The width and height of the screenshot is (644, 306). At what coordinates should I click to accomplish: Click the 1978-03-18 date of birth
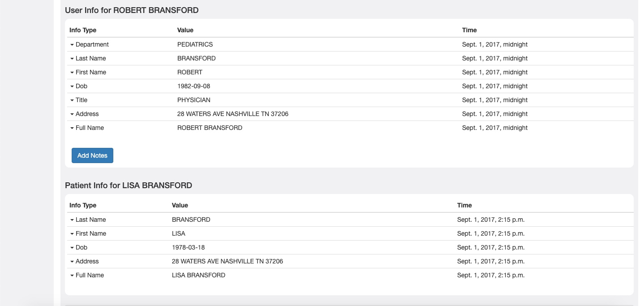coord(188,247)
